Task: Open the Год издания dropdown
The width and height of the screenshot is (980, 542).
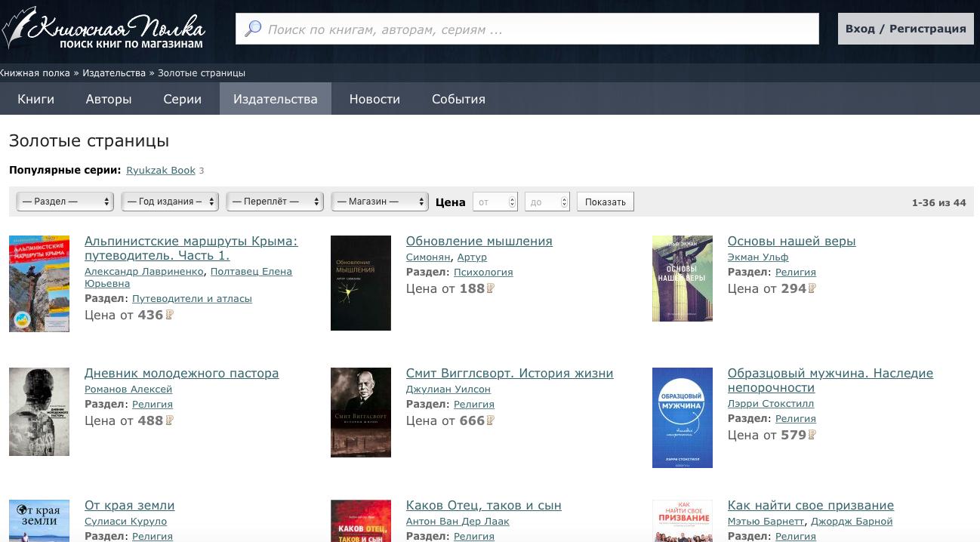Action: tap(170, 202)
